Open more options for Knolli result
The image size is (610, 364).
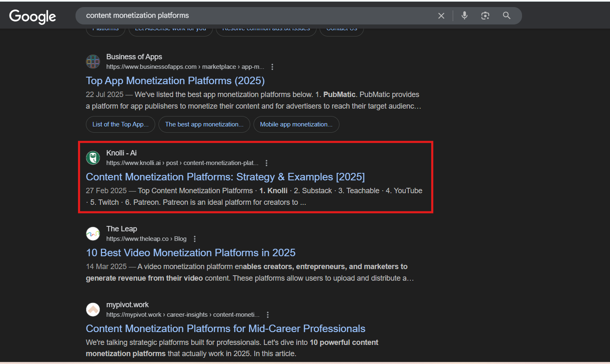(x=266, y=163)
